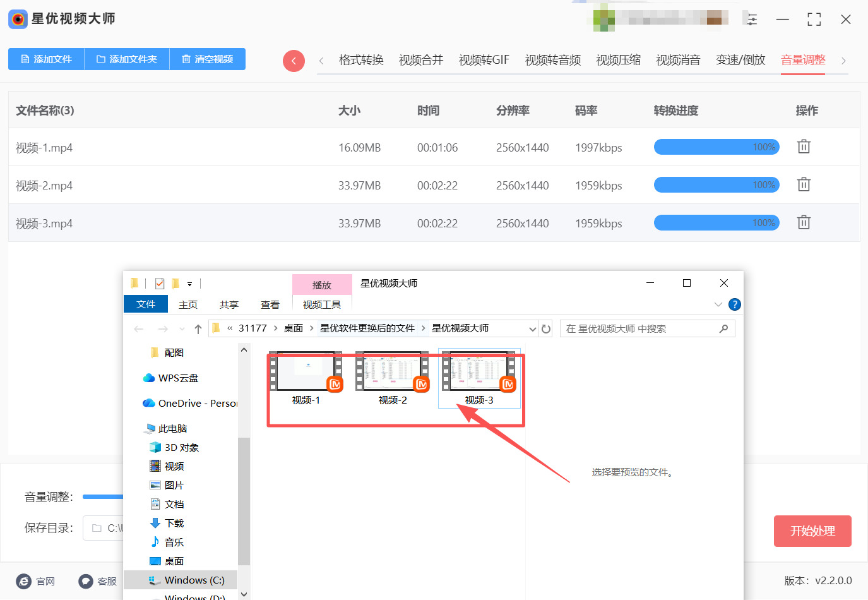The height and width of the screenshot is (600, 868).
Task: Open the 配图 folder in the sidebar
Action: point(167,352)
